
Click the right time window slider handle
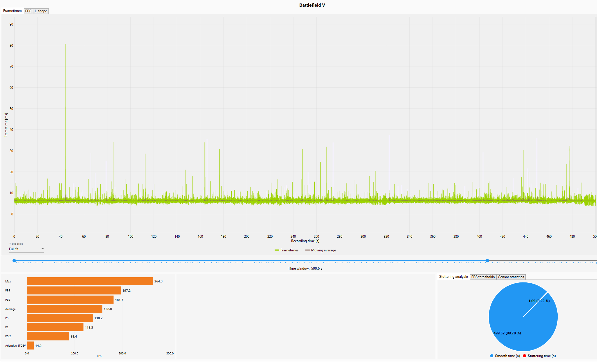click(x=487, y=261)
